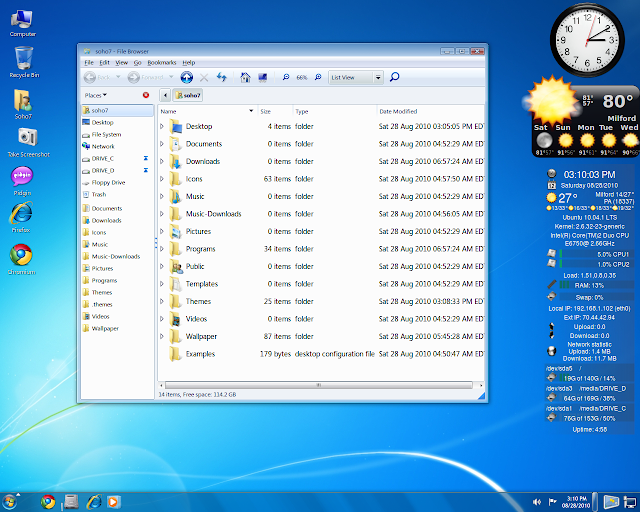640x512 pixels.
Task: Select the Templates folder row
Action: (321, 284)
